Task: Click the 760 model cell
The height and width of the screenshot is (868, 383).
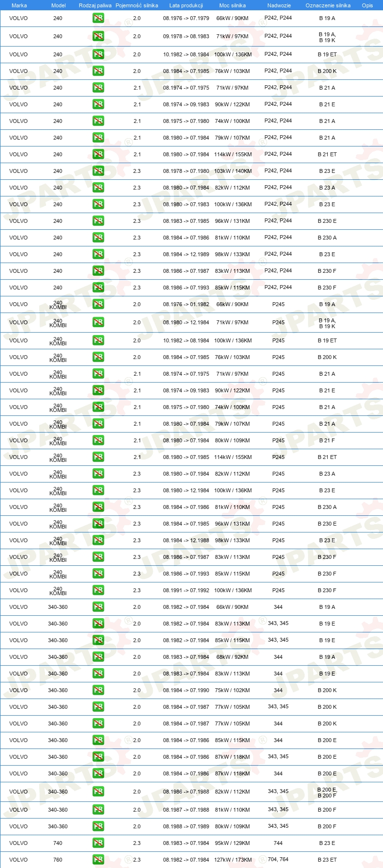Action: [58, 860]
